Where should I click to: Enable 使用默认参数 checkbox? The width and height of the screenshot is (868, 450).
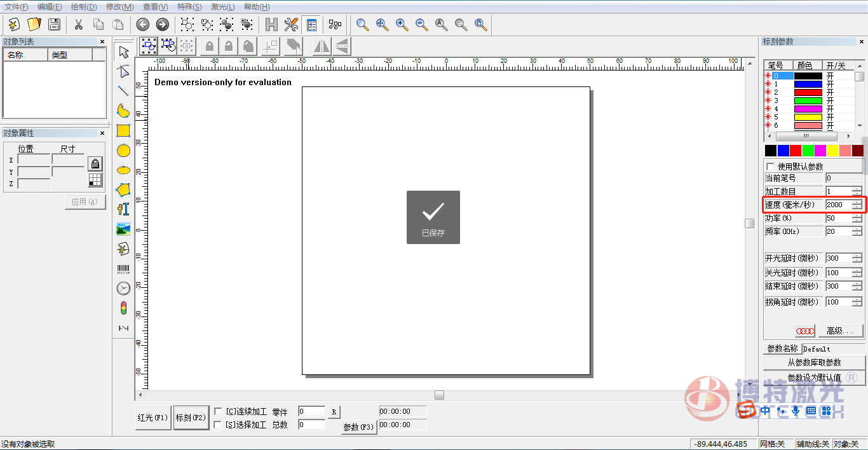click(x=771, y=167)
